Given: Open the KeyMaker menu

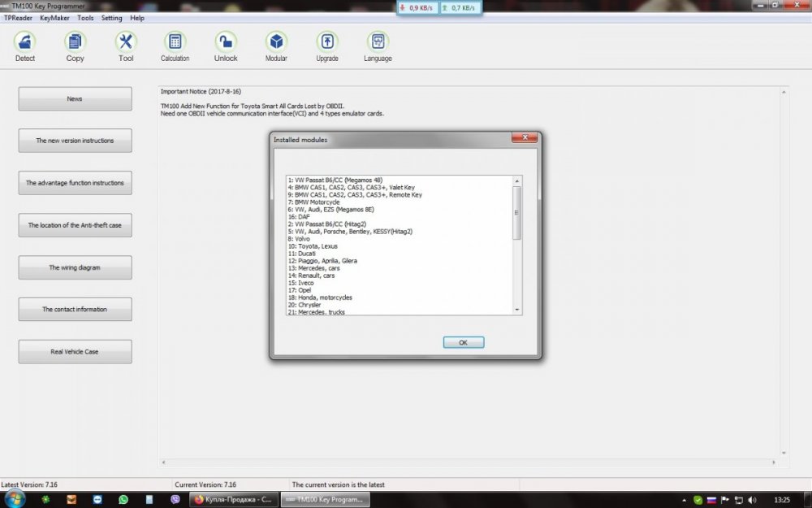Looking at the screenshot, I should [x=54, y=18].
